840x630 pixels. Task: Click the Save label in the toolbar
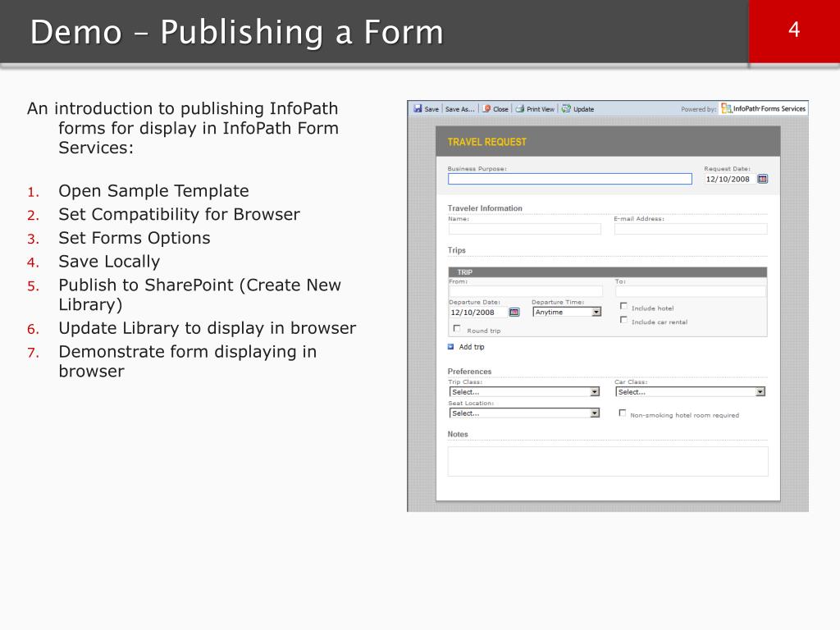[431, 109]
